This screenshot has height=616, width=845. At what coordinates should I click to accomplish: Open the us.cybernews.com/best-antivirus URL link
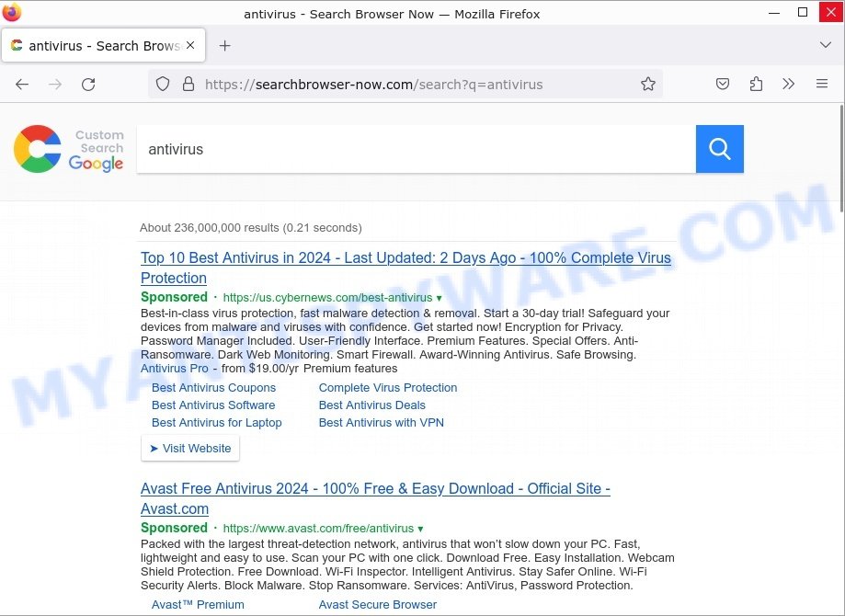[x=327, y=298]
